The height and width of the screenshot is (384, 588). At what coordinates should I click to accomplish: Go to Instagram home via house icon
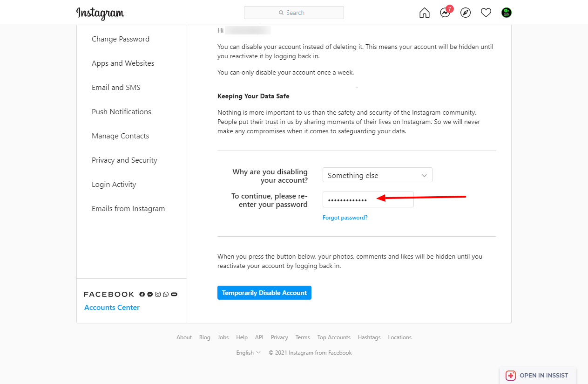tap(425, 13)
